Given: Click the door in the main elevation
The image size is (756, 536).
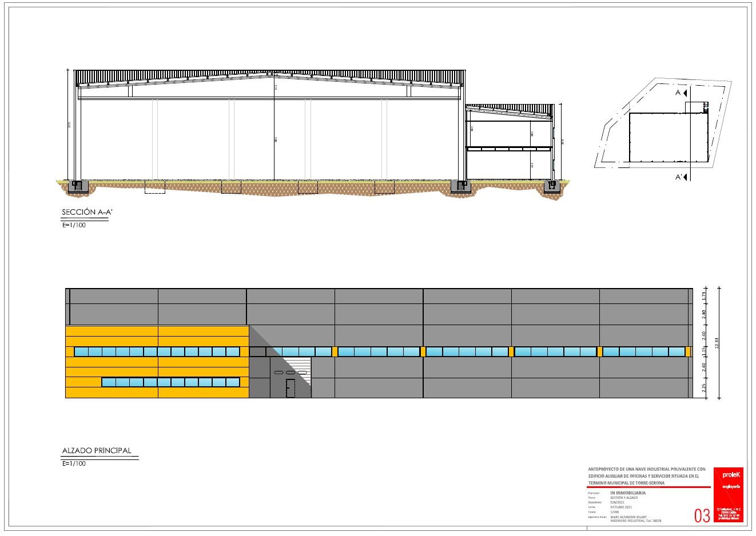Looking at the screenshot, I should pos(291,388).
